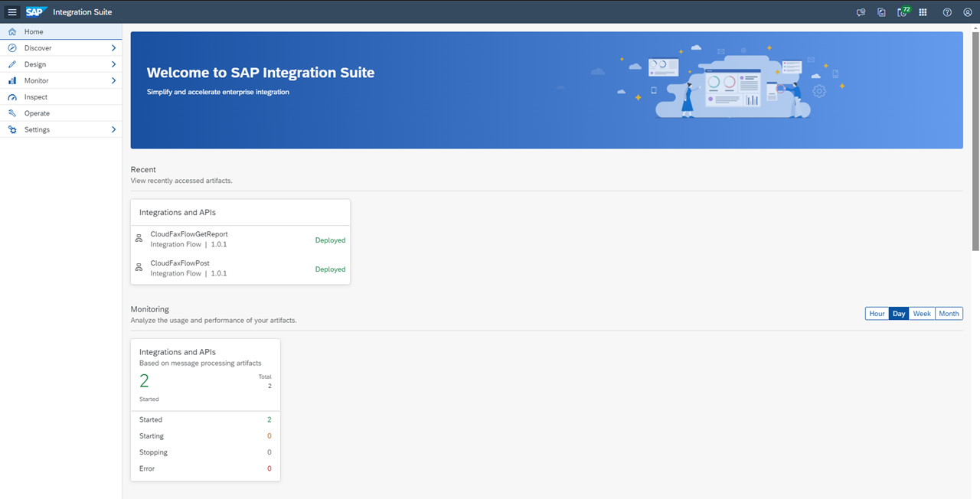
Task: Open the CloudFaxFlowGetReport integration flow
Action: click(189, 234)
